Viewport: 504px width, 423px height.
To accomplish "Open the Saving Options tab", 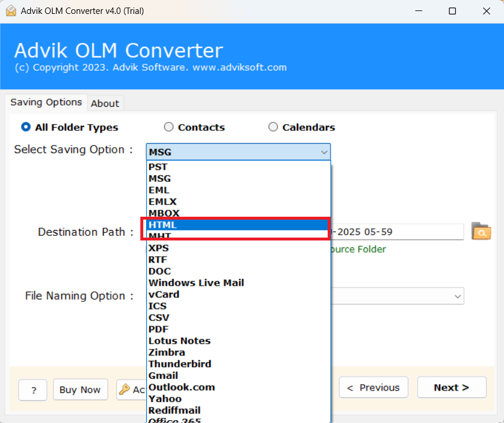I will click(x=46, y=102).
